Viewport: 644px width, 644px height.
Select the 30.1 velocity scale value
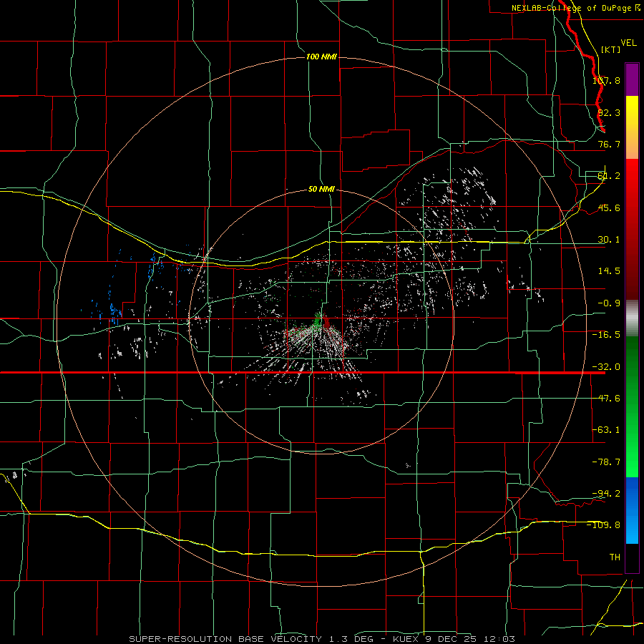pos(609,240)
